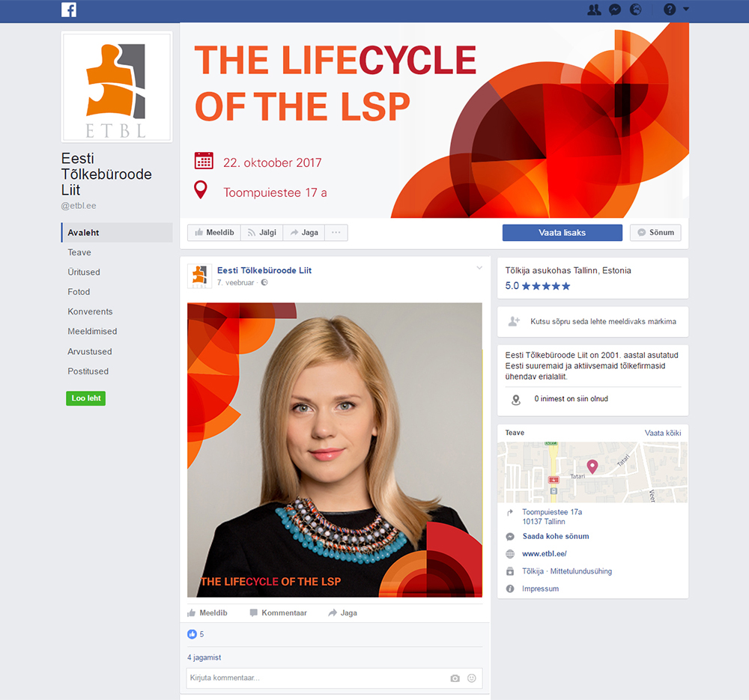The width and height of the screenshot is (749, 700).
Task: Open the Arvustused tab in sidebar
Action: pos(90,351)
